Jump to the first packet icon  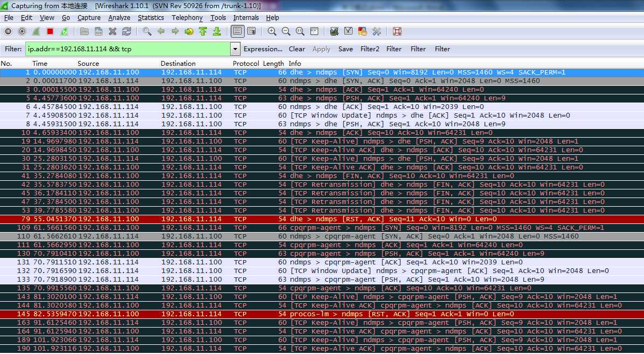[x=203, y=32]
